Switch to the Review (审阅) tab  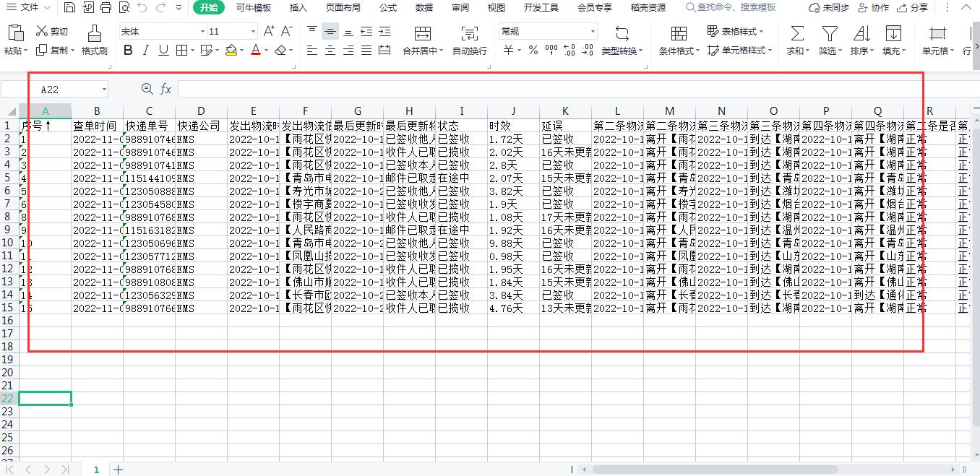point(460,8)
